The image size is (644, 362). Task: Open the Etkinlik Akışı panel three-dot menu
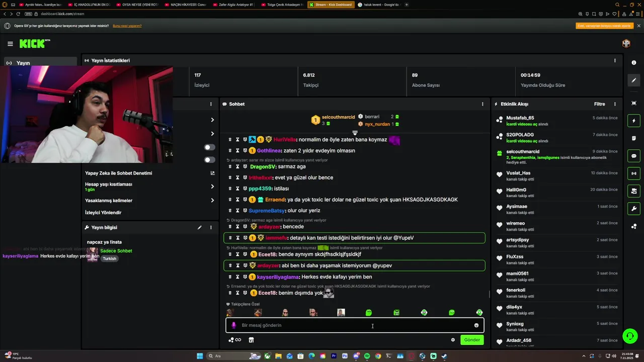pyautogui.click(x=615, y=104)
